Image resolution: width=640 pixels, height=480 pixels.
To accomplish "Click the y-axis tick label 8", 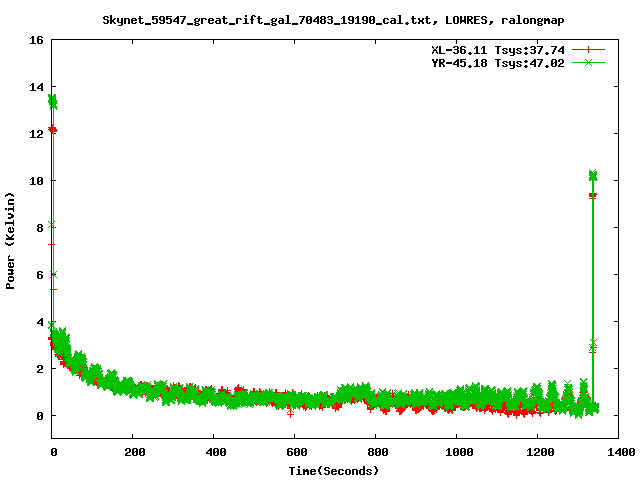I will coord(40,228).
